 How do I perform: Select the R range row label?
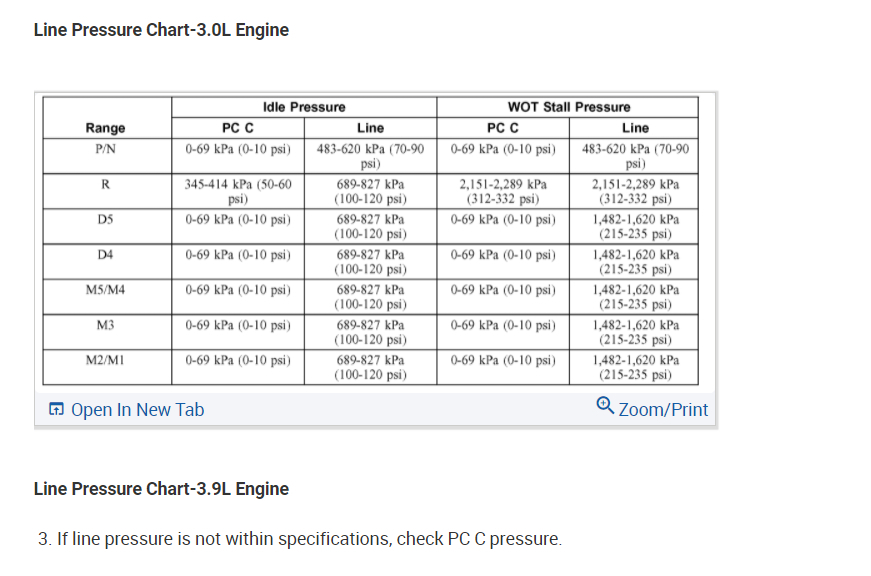(106, 185)
